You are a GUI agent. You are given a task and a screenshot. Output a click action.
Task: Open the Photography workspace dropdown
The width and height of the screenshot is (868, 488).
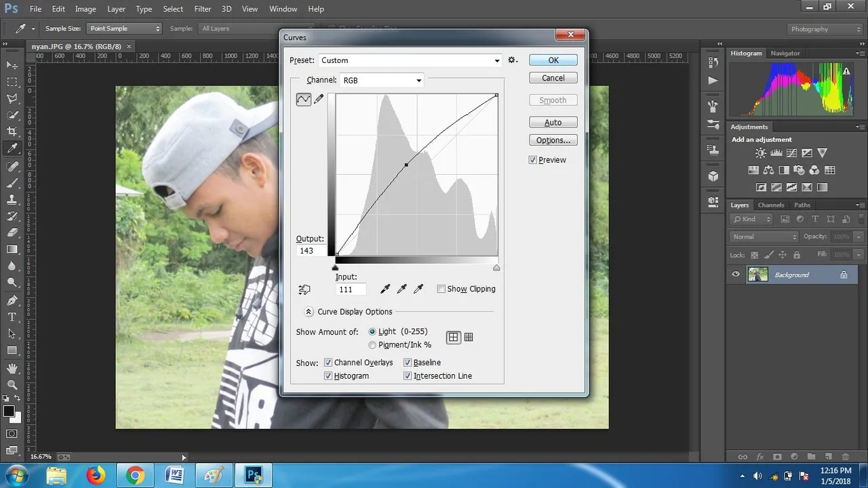point(825,29)
